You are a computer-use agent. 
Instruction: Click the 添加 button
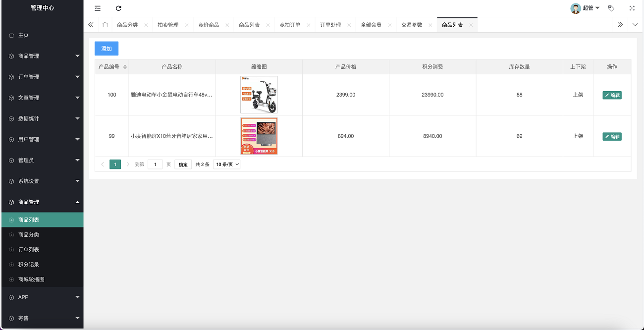[107, 49]
